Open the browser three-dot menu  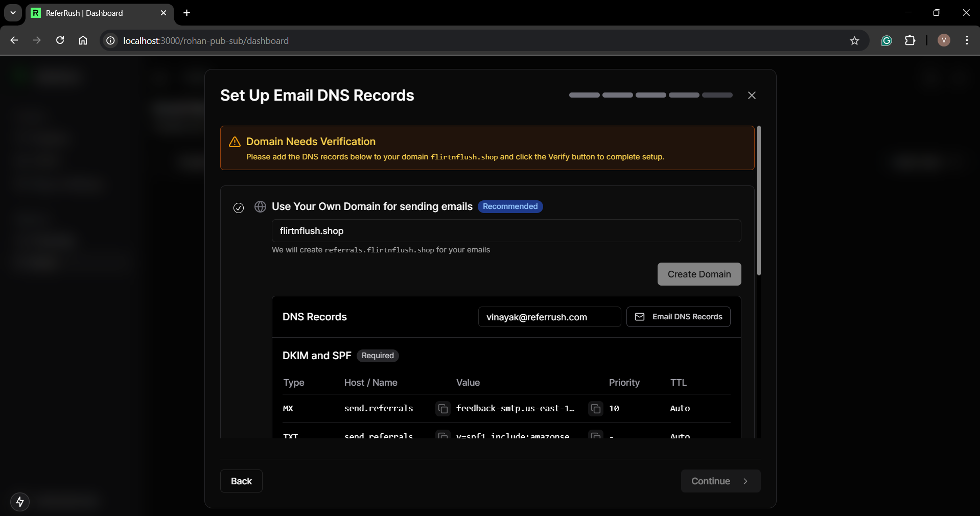(967, 40)
